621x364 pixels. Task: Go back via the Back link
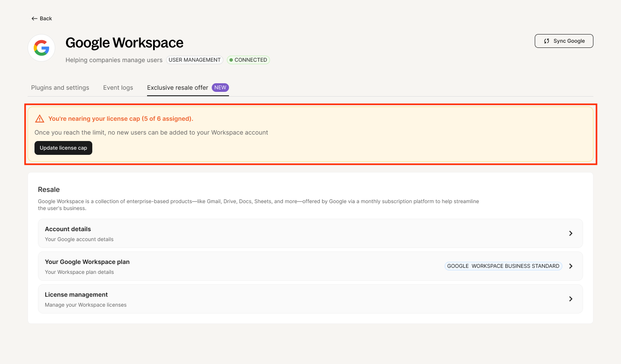coord(42,19)
